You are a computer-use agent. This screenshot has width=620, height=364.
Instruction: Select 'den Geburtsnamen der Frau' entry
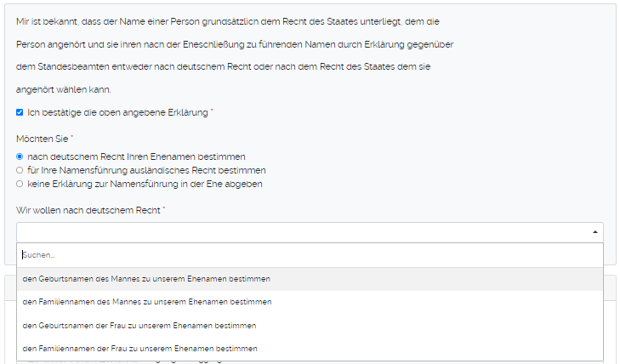[139, 325]
